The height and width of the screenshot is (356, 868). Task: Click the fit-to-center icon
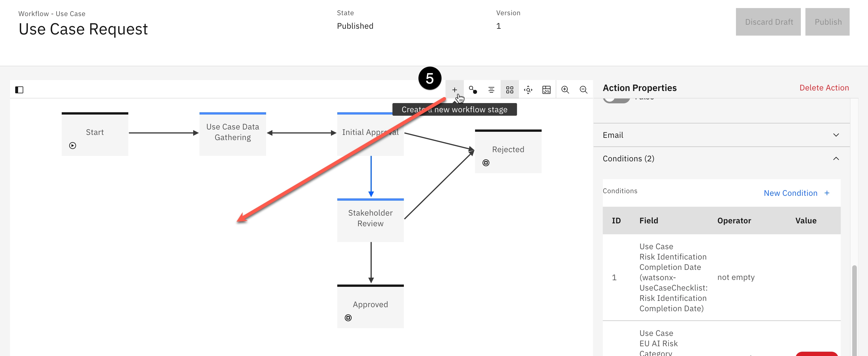click(528, 90)
